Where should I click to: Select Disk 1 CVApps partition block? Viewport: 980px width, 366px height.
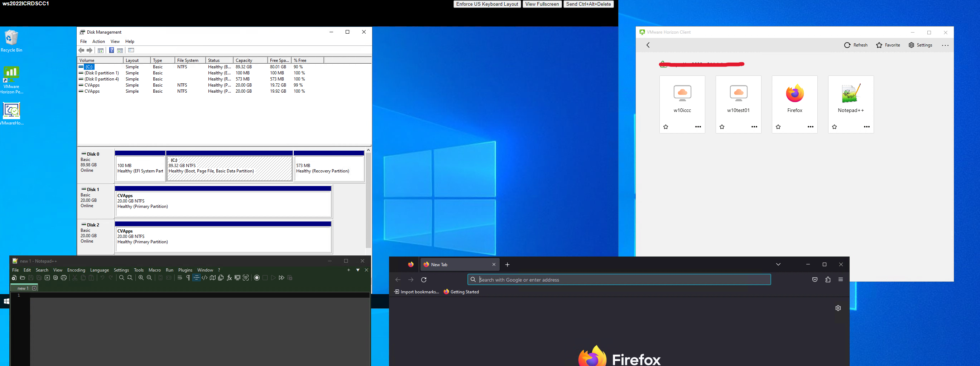(x=223, y=201)
